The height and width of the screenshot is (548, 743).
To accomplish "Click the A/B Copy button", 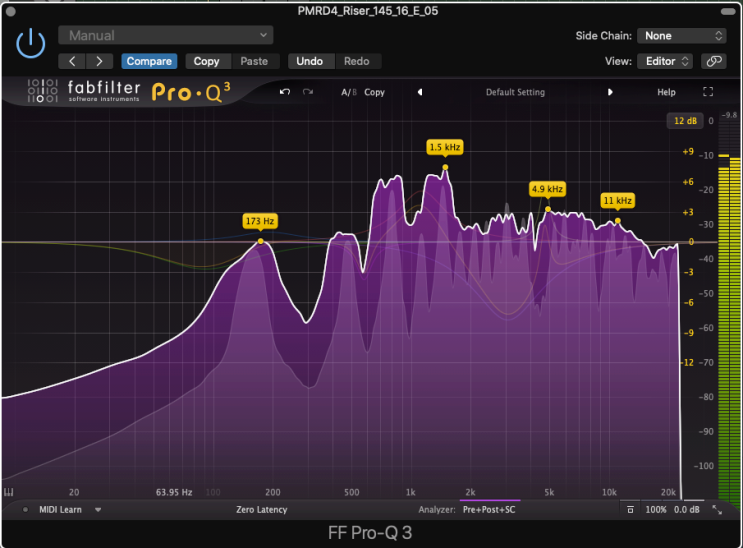I will click(374, 92).
